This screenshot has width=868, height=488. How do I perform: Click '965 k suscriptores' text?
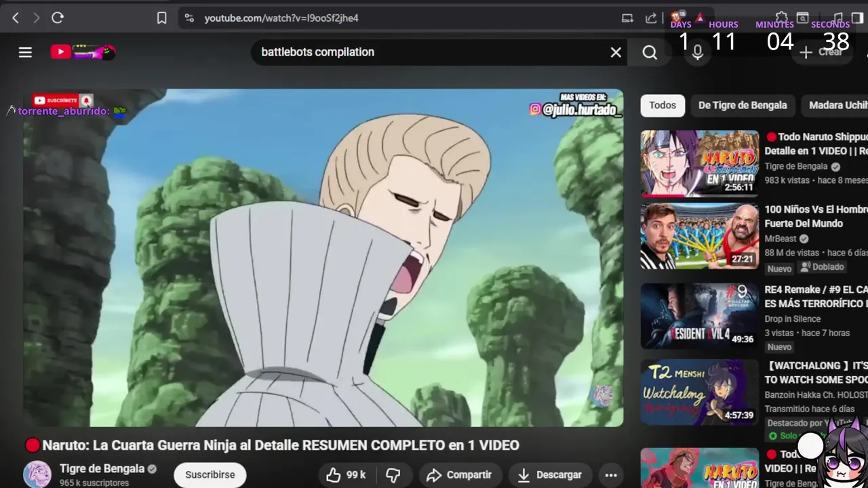point(94,483)
